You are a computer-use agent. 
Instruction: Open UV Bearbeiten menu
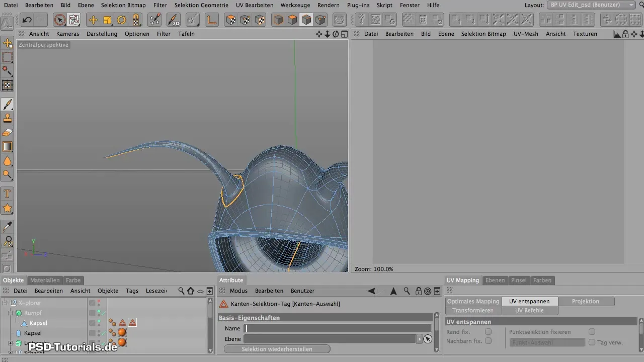(x=254, y=5)
